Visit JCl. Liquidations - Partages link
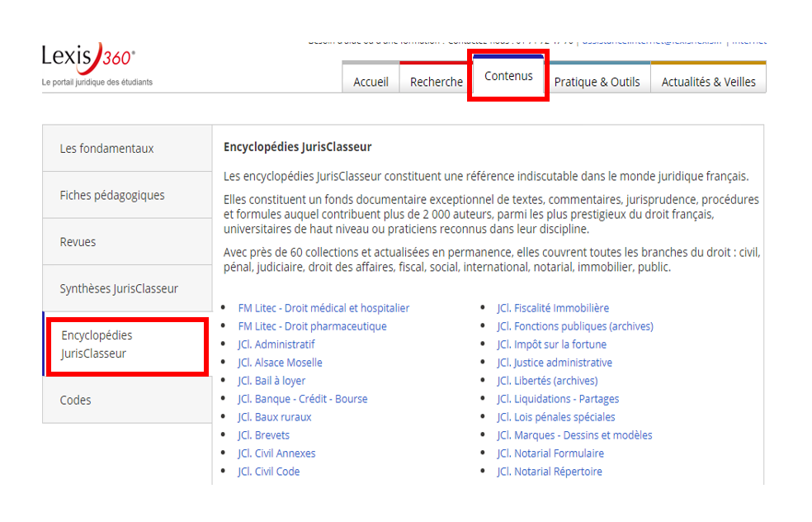812x522 pixels. 558,399
